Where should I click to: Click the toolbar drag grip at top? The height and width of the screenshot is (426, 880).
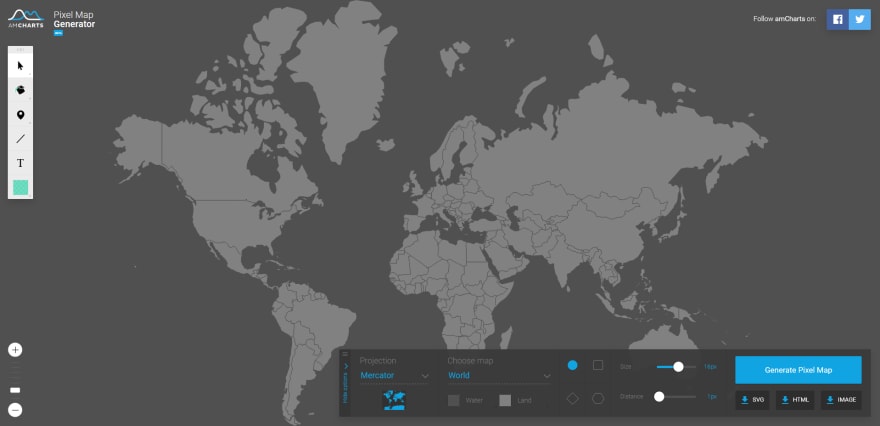pos(20,50)
